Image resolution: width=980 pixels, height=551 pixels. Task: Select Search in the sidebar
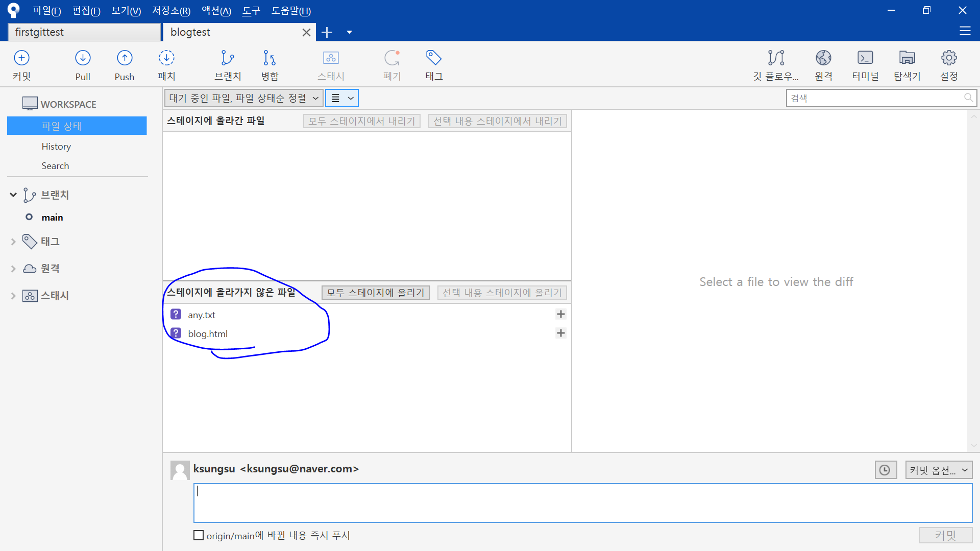point(55,165)
